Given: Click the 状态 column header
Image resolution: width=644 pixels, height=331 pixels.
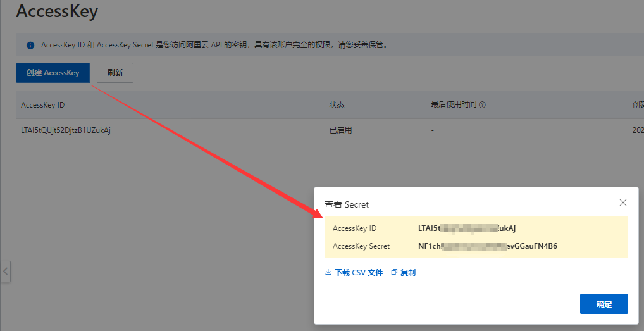Looking at the screenshot, I should coord(337,104).
